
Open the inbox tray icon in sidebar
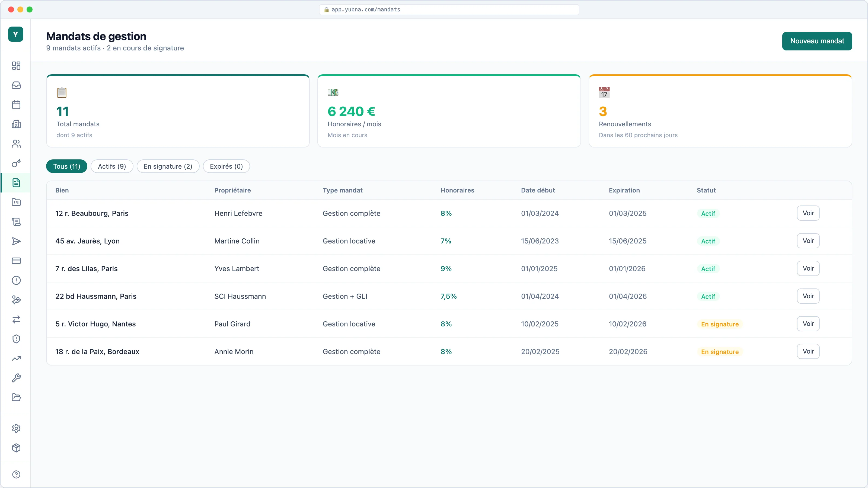[x=16, y=85]
